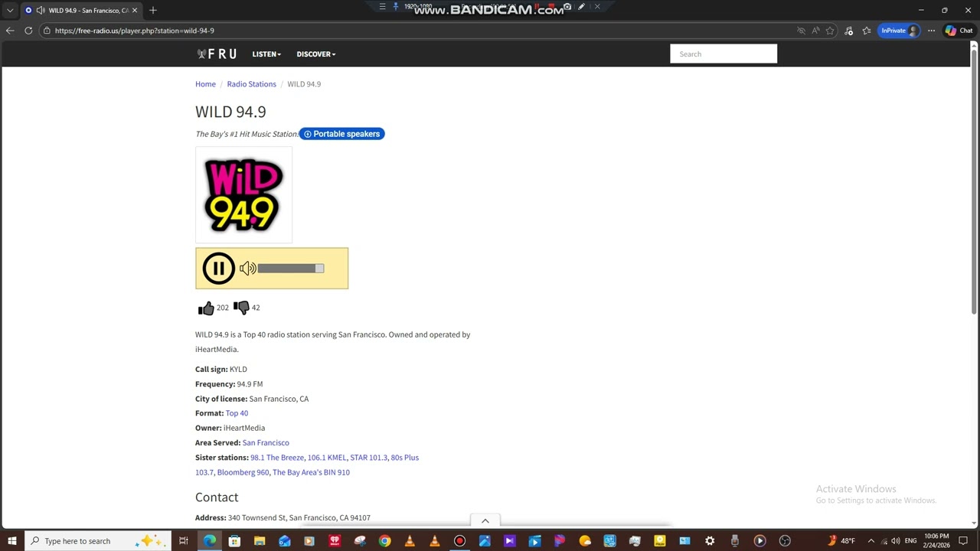Open sister station 106.1 KMEL
The image size is (980, 551).
[327, 458]
